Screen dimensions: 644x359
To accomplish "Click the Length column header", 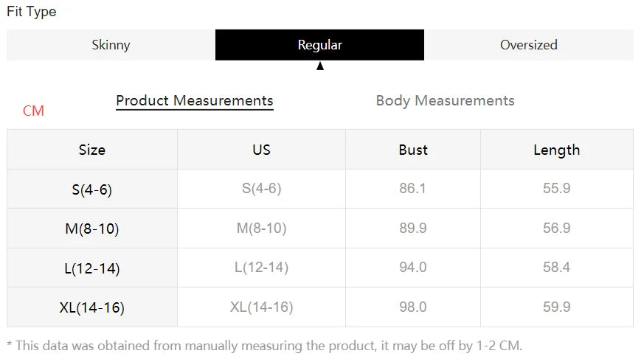I will pyautogui.click(x=556, y=150).
